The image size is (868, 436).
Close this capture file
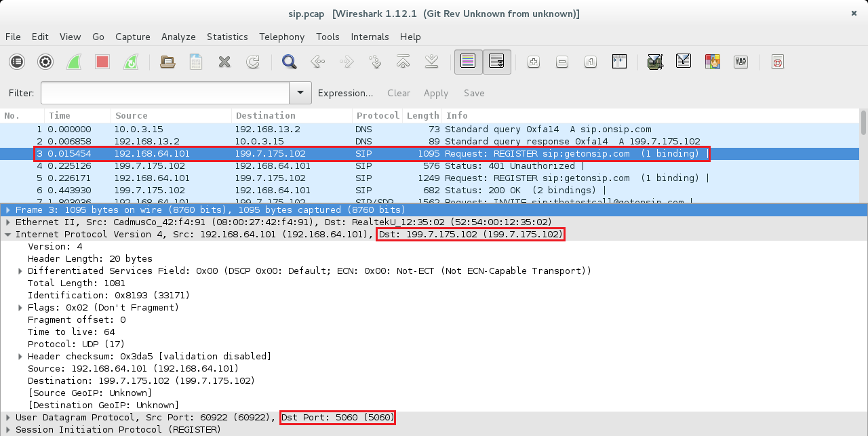[x=224, y=62]
